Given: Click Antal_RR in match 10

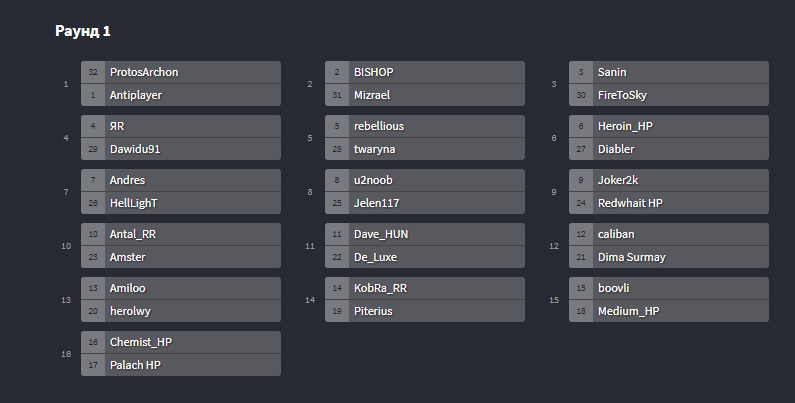Looking at the screenshot, I should pyautogui.click(x=180, y=234).
